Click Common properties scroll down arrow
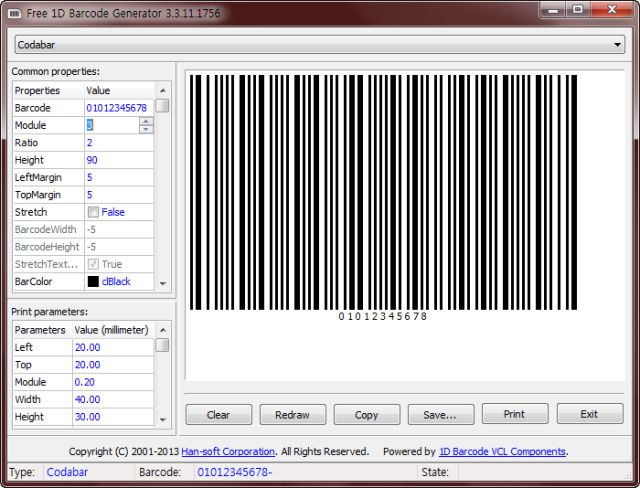This screenshot has width=640, height=488. point(163,283)
